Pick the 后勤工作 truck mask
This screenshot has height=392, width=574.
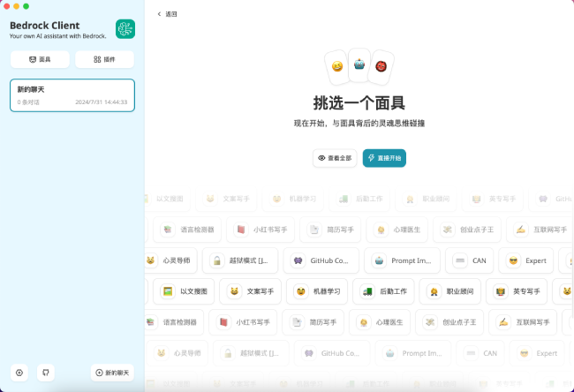click(x=386, y=290)
